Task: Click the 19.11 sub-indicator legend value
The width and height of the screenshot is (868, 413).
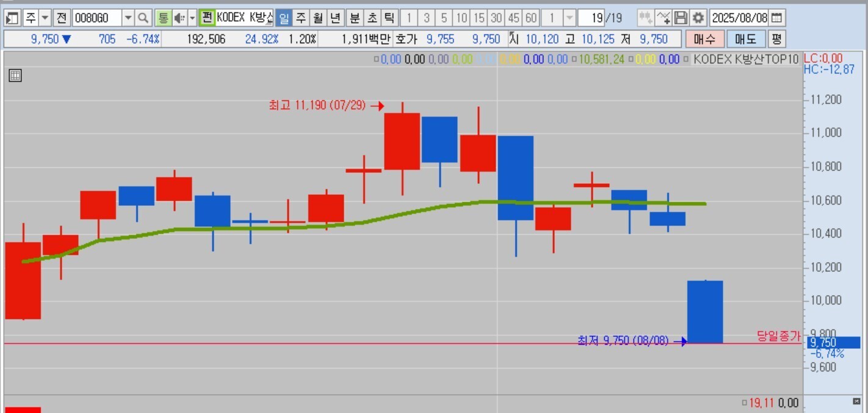Action: tap(762, 403)
